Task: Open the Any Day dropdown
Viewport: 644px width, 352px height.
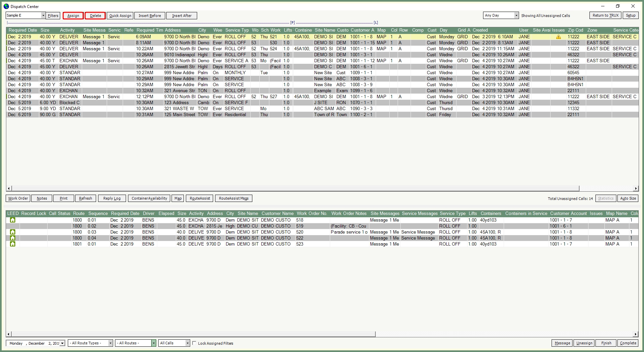Action: pyautogui.click(x=516, y=15)
